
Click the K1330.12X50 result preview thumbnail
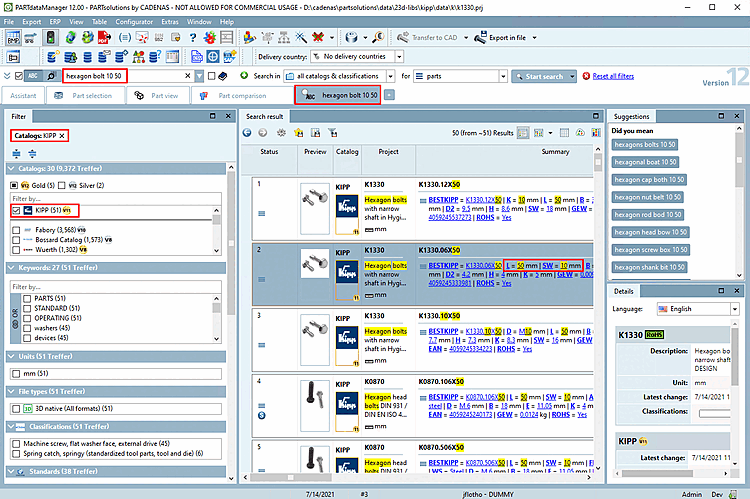click(315, 209)
